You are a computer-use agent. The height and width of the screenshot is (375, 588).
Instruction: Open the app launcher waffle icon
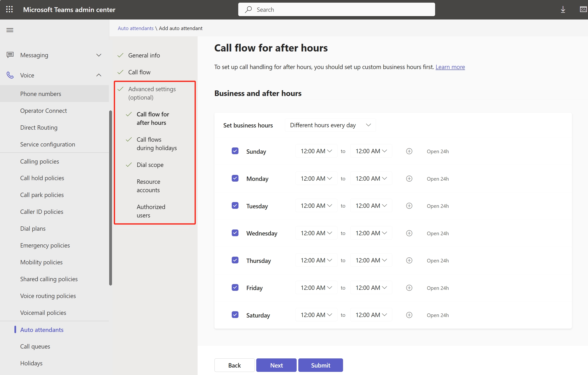(9, 10)
